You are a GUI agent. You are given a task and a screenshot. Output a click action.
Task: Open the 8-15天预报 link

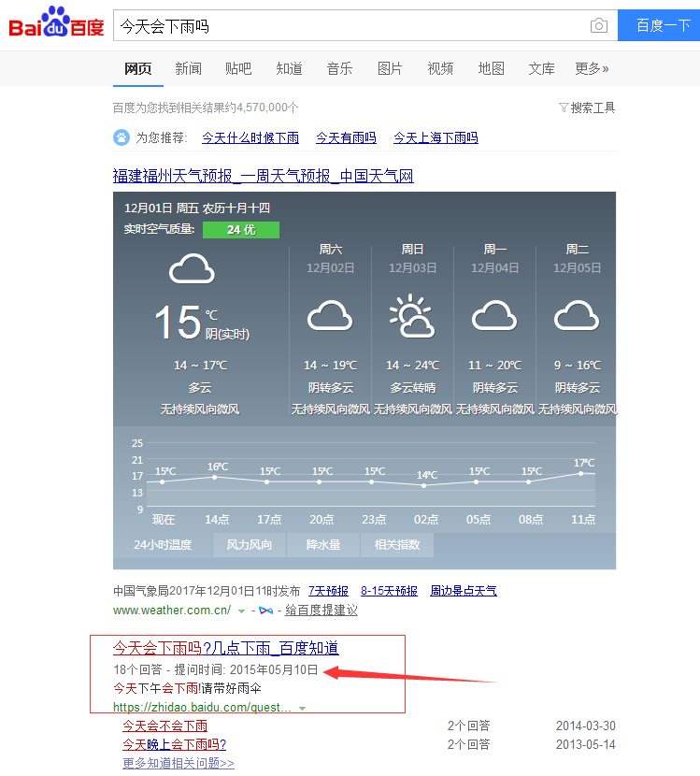(x=390, y=591)
